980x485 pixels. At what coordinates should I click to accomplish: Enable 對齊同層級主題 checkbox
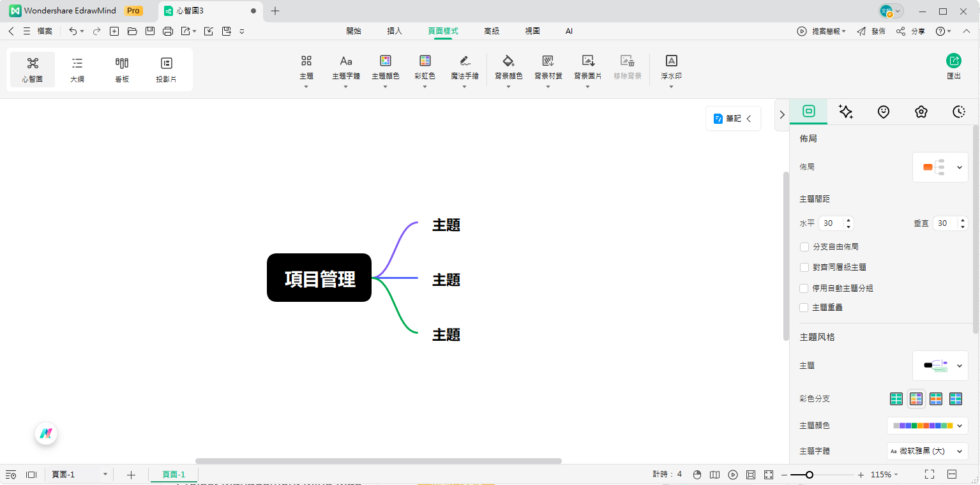point(804,267)
